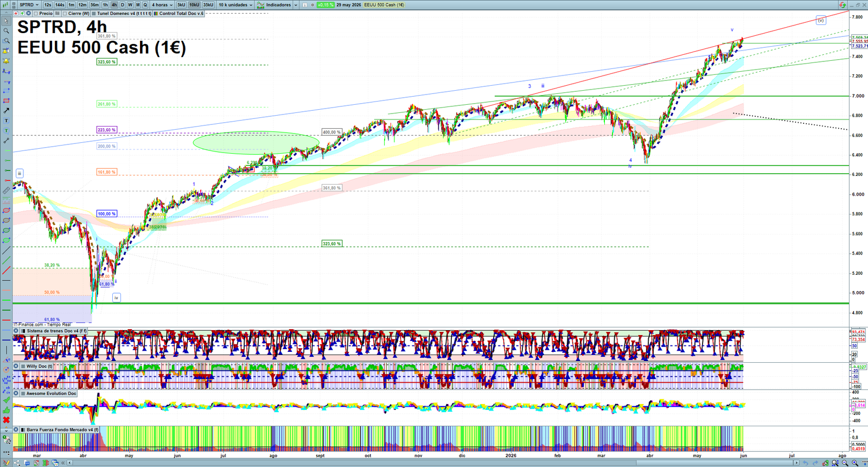Select the D daily timeframe
Screen dimensions: 868x467
click(x=123, y=4)
